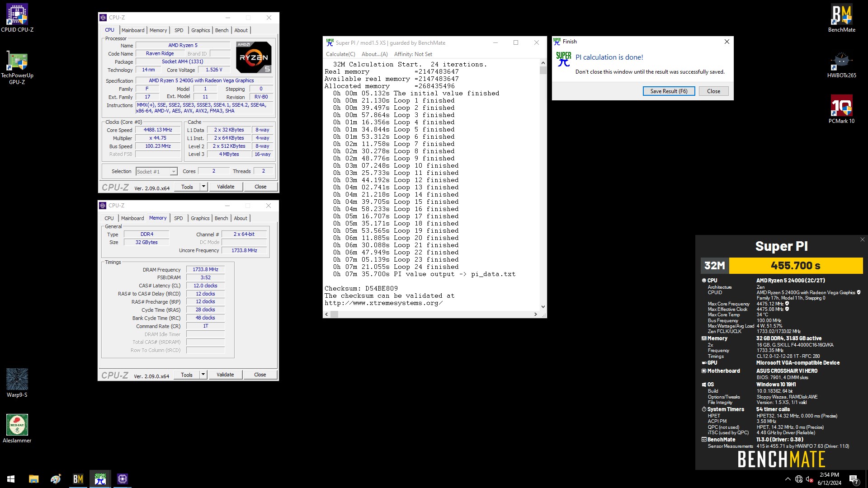The width and height of the screenshot is (868, 488).
Task: Click Tools button in top CPU-Z
Action: tap(187, 187)
